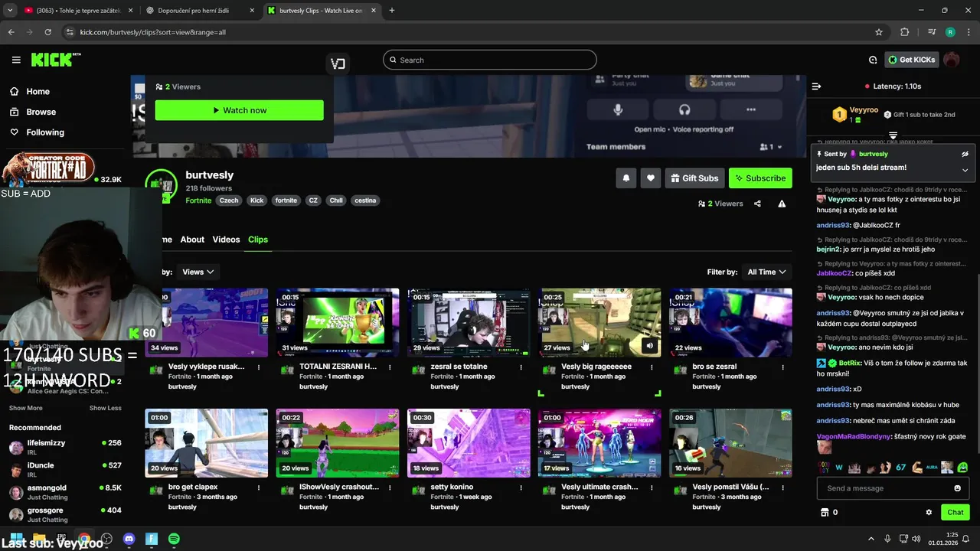Open the Kick hamburger menu
The height and width of the screenshot is (551, 980).
16,60
